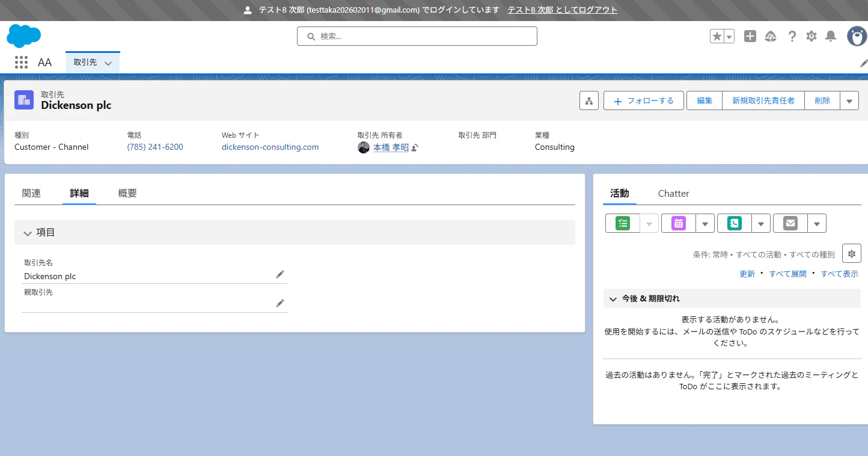868x456 pixels.
Task: Click the change owner icon
Action: click(x=415, y=147)
